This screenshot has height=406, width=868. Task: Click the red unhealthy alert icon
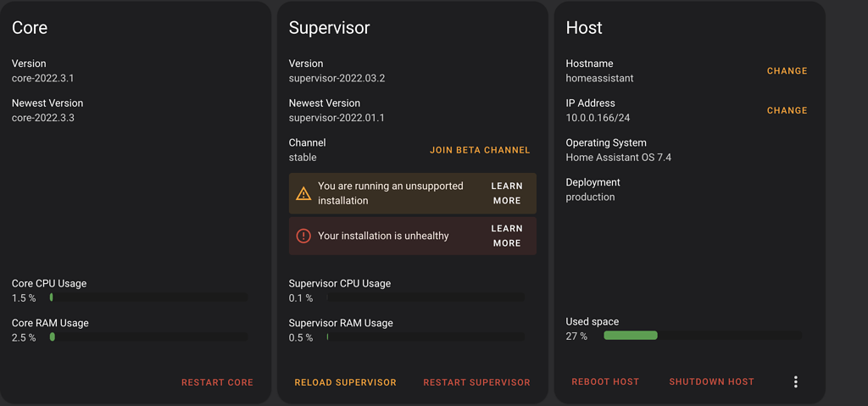point(303,236)
